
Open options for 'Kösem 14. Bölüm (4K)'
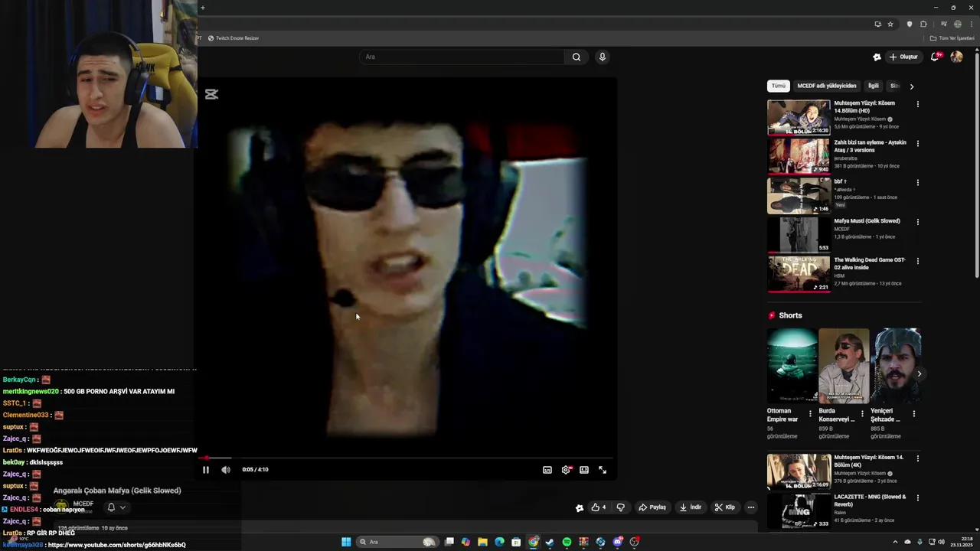(918, 458)
